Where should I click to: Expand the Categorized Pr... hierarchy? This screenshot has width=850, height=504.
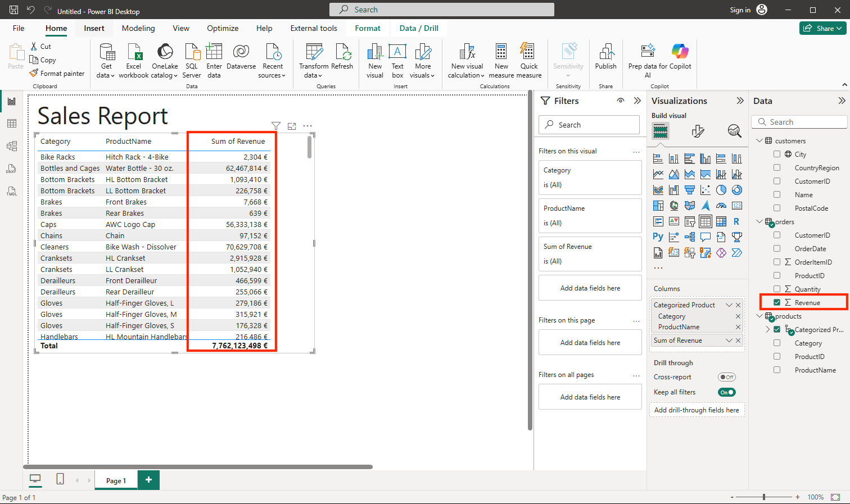point(768,329)
